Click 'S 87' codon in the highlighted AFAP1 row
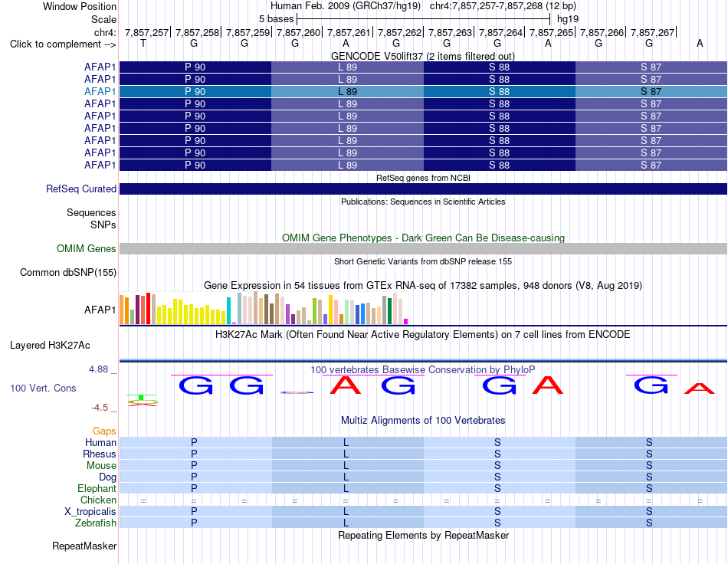Image resolution: width=728 pixels, height=564 pixels. [651, 91]
